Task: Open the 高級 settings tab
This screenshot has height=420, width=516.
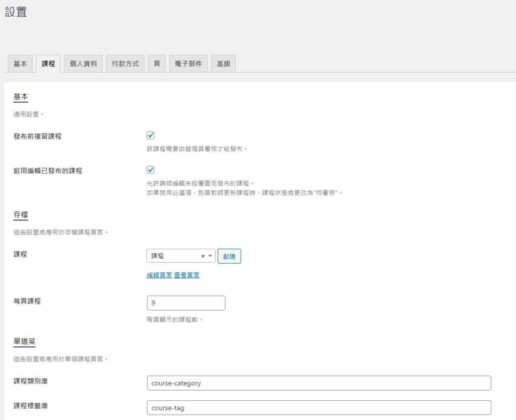Action: [x=223, y=64]
